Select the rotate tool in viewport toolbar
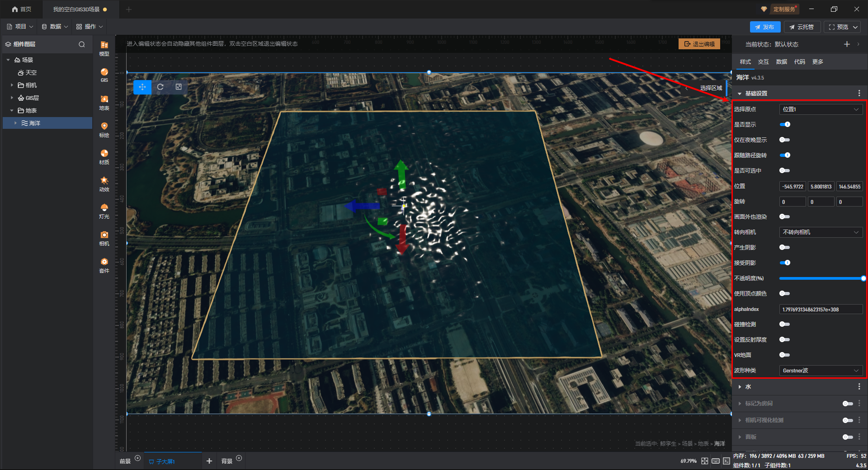The height and width of the screenshot is (470, 868). (x=160, y=87)
